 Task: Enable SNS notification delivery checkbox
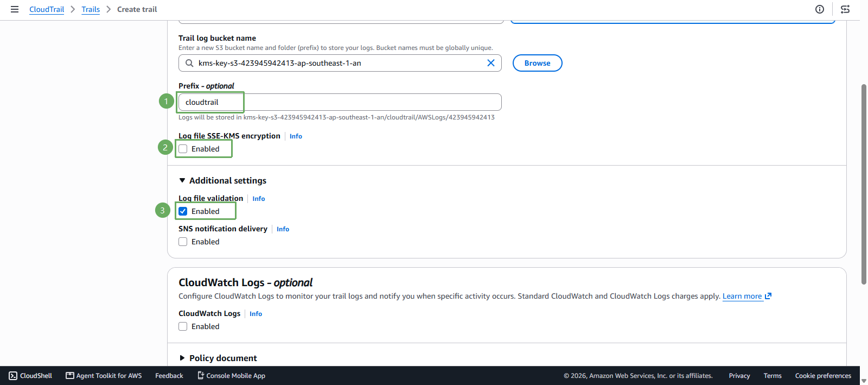(x=183, y=242)
